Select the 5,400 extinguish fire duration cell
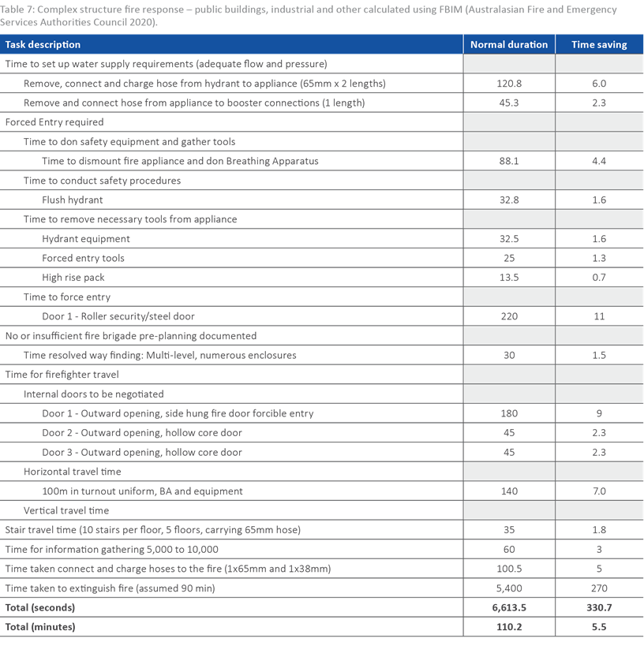Screen dimensions: 644x657 coord(509,588)
